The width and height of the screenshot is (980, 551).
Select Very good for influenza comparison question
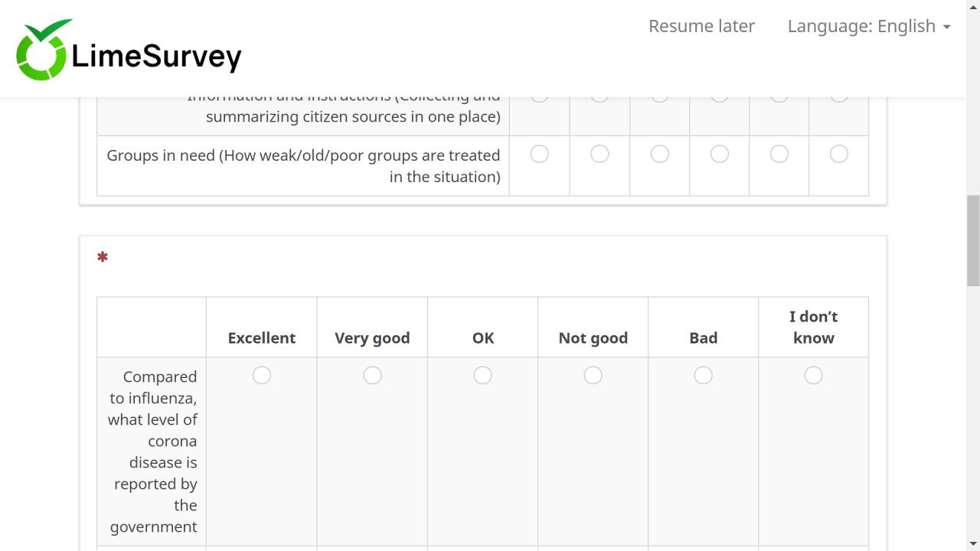(372, 375)
